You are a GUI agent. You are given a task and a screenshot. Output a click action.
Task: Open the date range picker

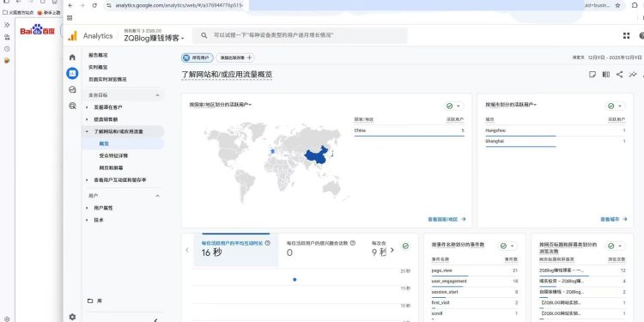coord(607,58)
